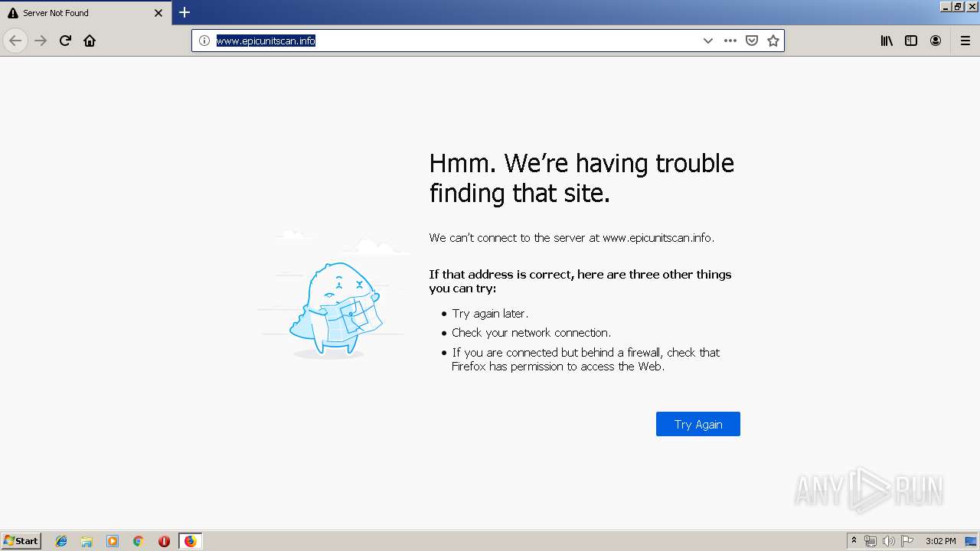Open the Library menu
Screen dimensions: 980x551
[887, 41]
